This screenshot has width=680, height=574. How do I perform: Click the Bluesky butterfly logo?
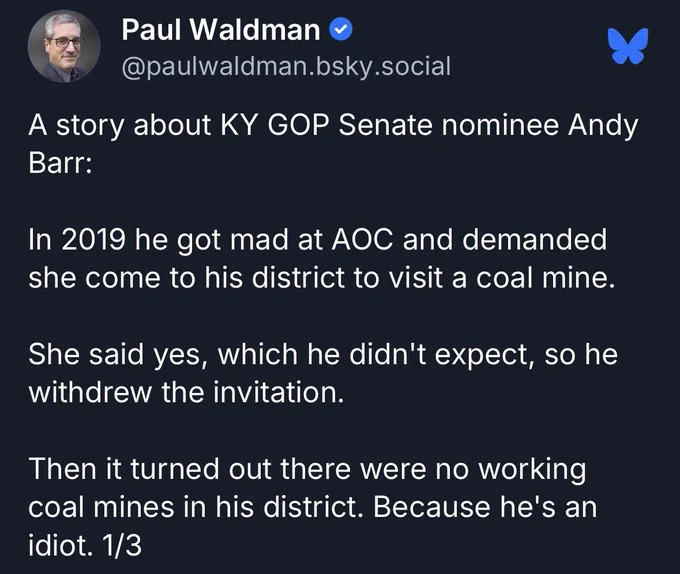628,46
